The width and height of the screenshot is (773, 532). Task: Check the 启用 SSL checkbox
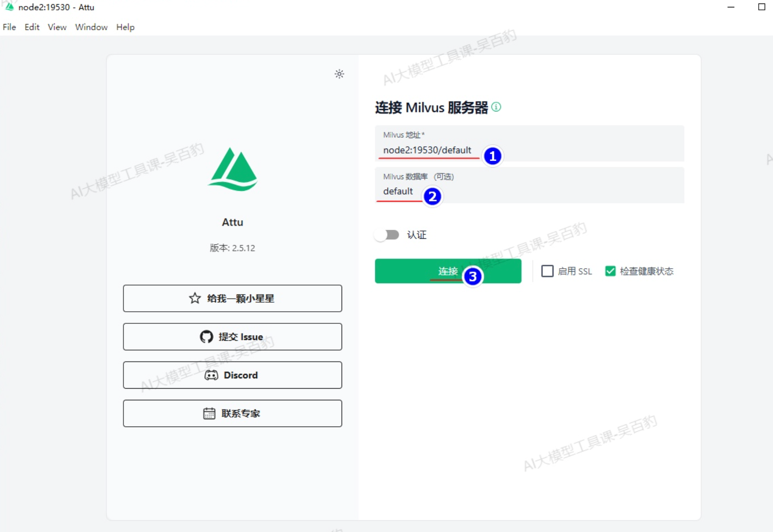click(547, 271)
